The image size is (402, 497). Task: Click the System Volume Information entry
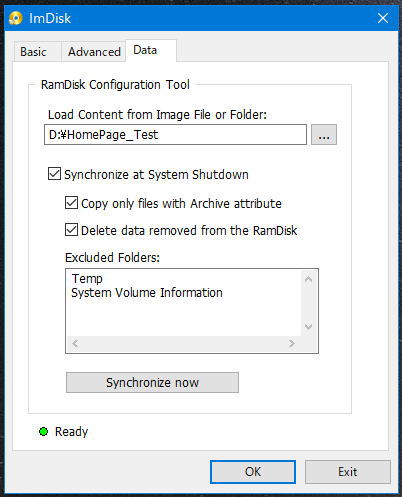point(147,293)
